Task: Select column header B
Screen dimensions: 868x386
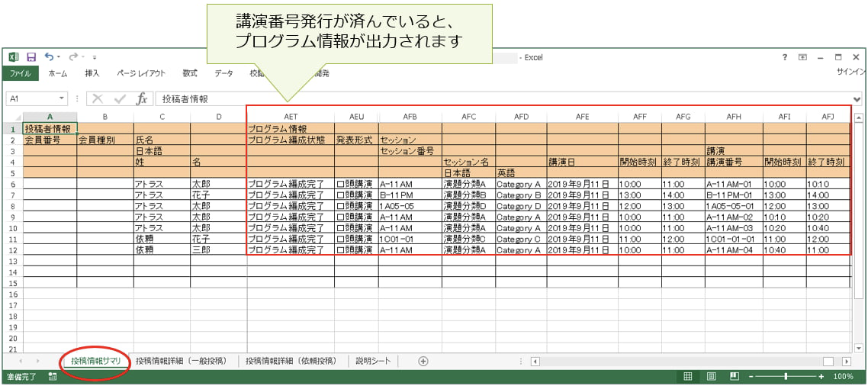Action: (105, 117)
